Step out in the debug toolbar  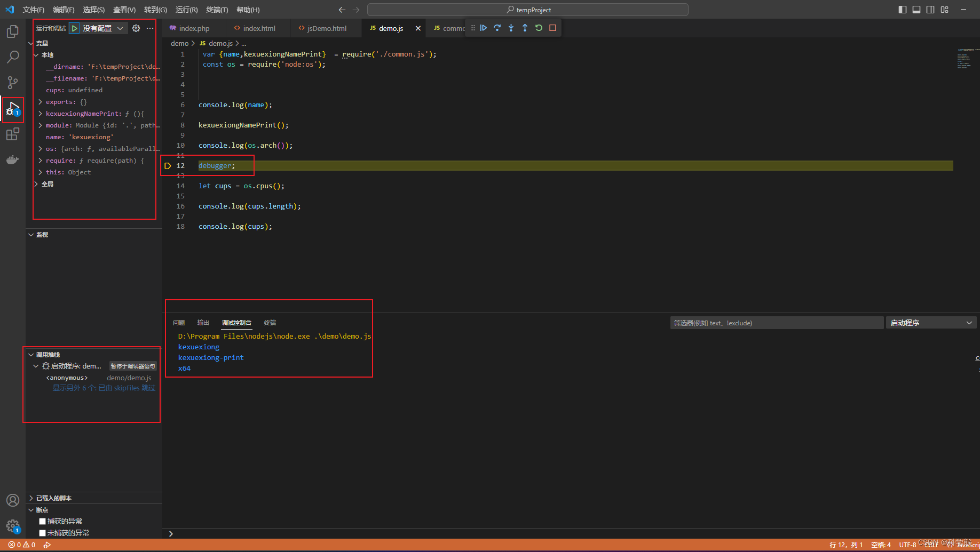(525, 28)
